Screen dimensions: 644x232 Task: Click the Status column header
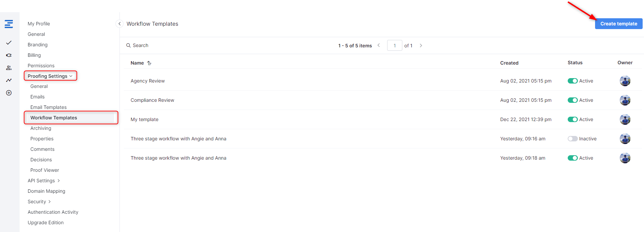point(575,63)
